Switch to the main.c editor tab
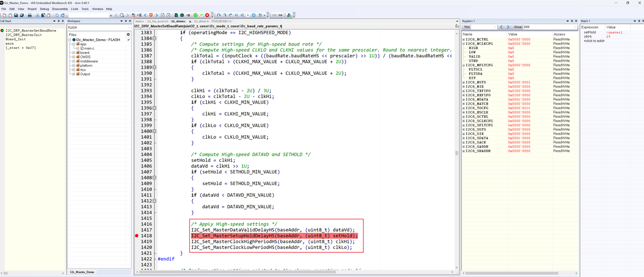644x277 pixels. coord(139,21)
